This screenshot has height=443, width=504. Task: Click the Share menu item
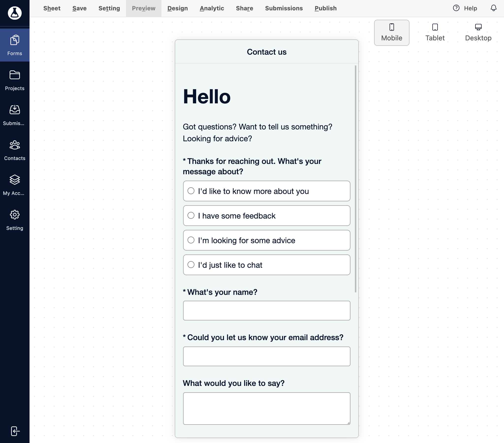point(244,8)
